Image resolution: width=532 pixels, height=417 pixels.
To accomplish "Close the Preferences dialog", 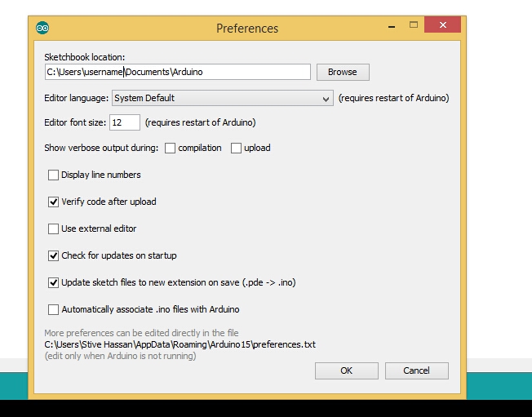I will pos(442,24).
